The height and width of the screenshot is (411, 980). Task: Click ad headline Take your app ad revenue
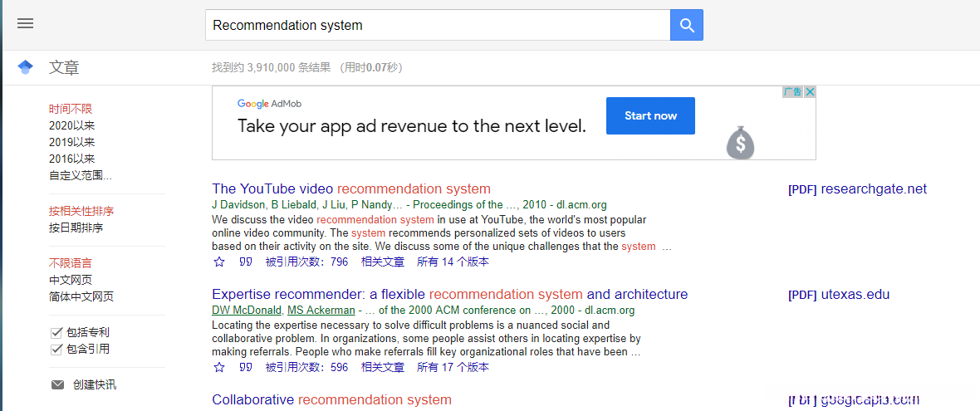click(x=412, y=126)
